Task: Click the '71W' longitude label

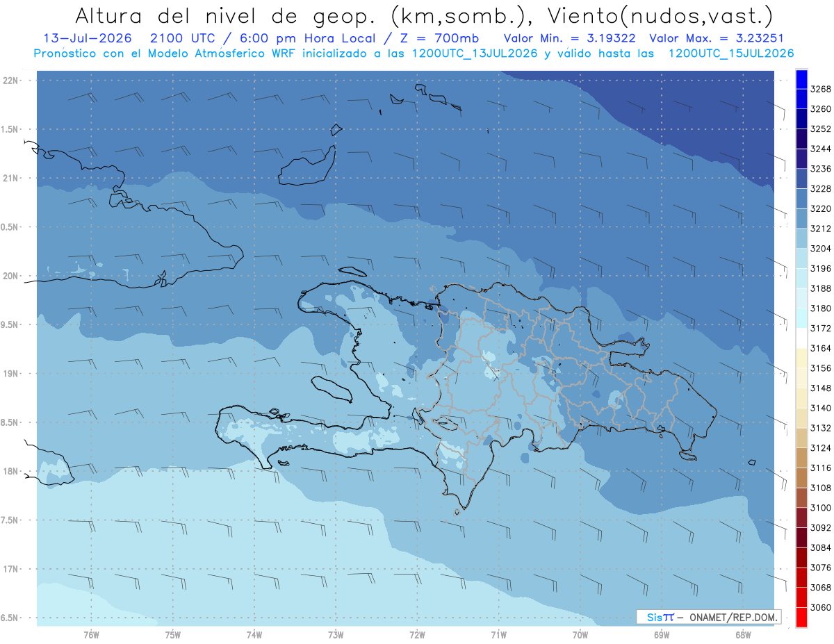Action: coord(498,635)
